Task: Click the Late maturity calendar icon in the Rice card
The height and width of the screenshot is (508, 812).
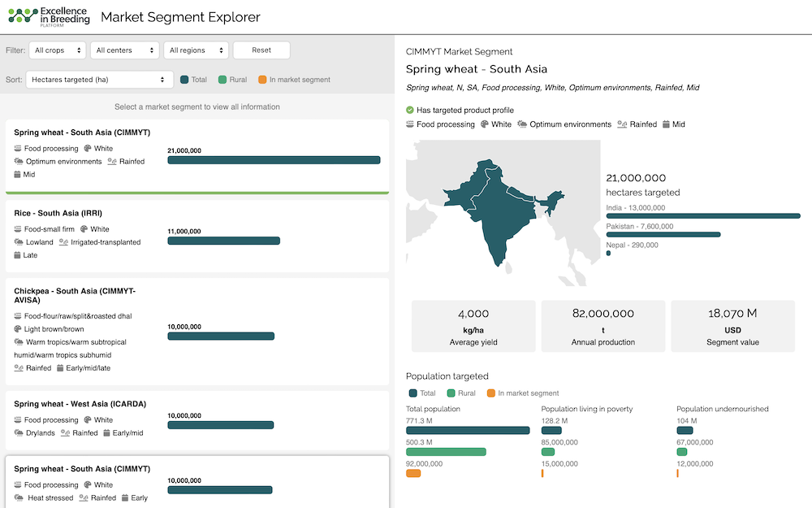Action: [17, 255]
